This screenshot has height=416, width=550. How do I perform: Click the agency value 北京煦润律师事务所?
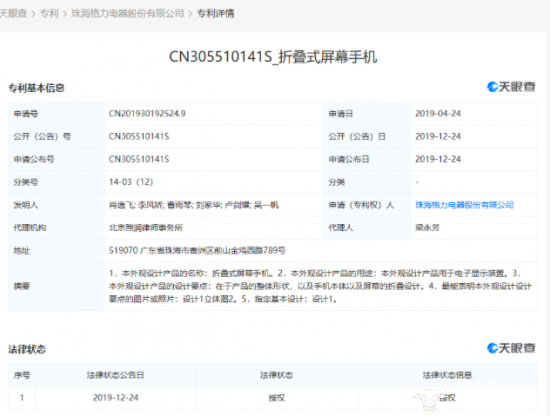[146, 228]
